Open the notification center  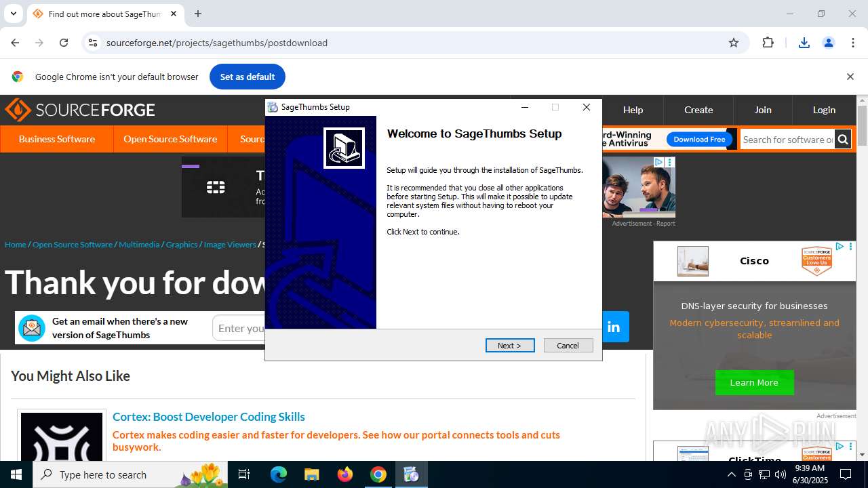pyautogui.click(x=846, y=474)
